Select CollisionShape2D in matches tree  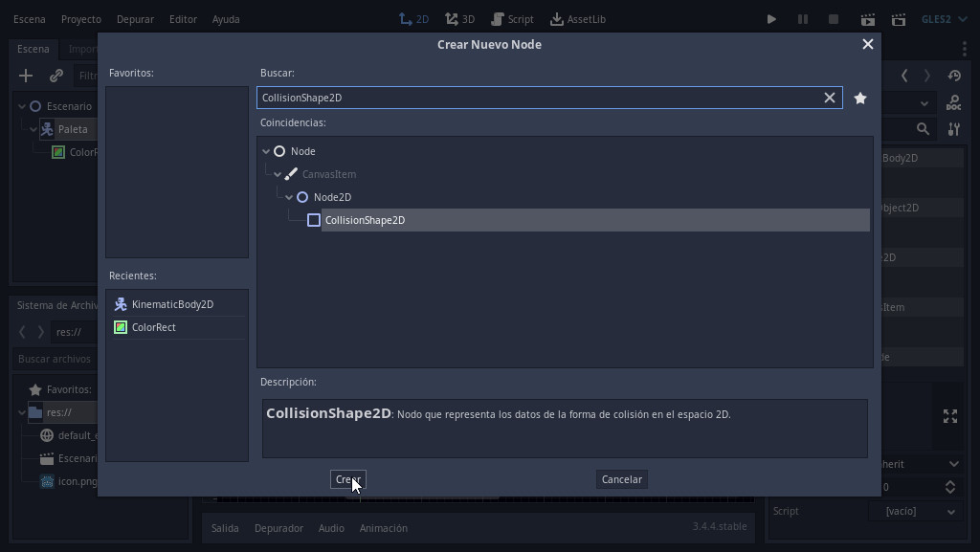595,220
